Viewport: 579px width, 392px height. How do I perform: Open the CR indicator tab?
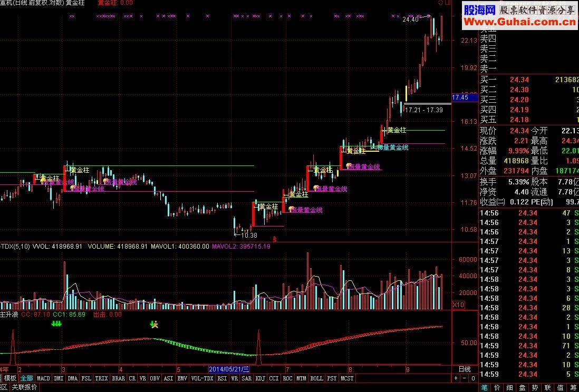[132, 378]
